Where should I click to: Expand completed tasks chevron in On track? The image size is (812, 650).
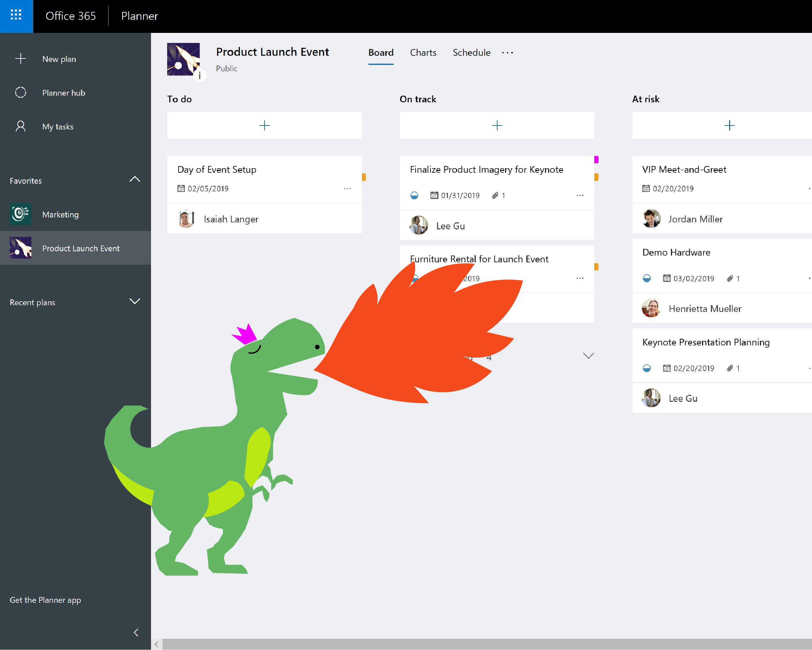588,356
